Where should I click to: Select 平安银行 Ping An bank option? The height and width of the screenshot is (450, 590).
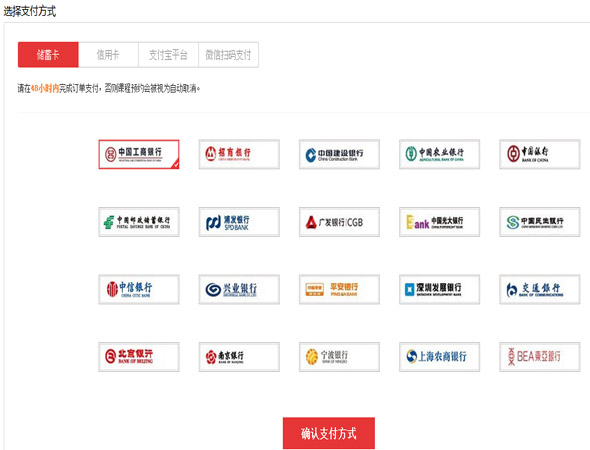pyautogui.click(x=339, y=289)
